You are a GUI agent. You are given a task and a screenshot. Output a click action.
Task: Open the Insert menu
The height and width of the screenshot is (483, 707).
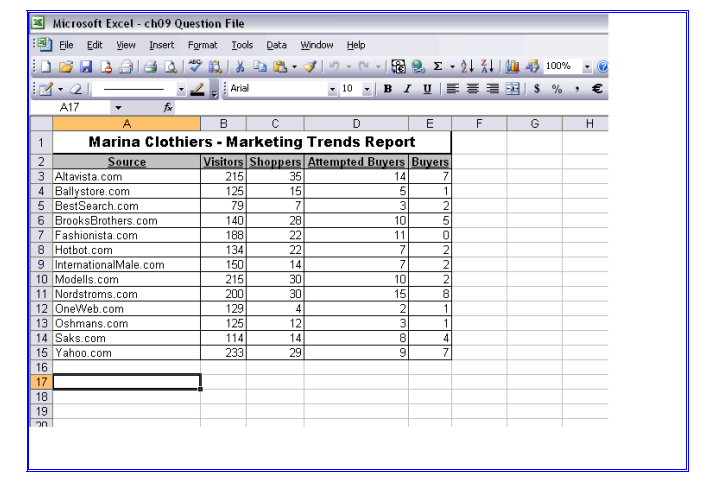(161, 45)
